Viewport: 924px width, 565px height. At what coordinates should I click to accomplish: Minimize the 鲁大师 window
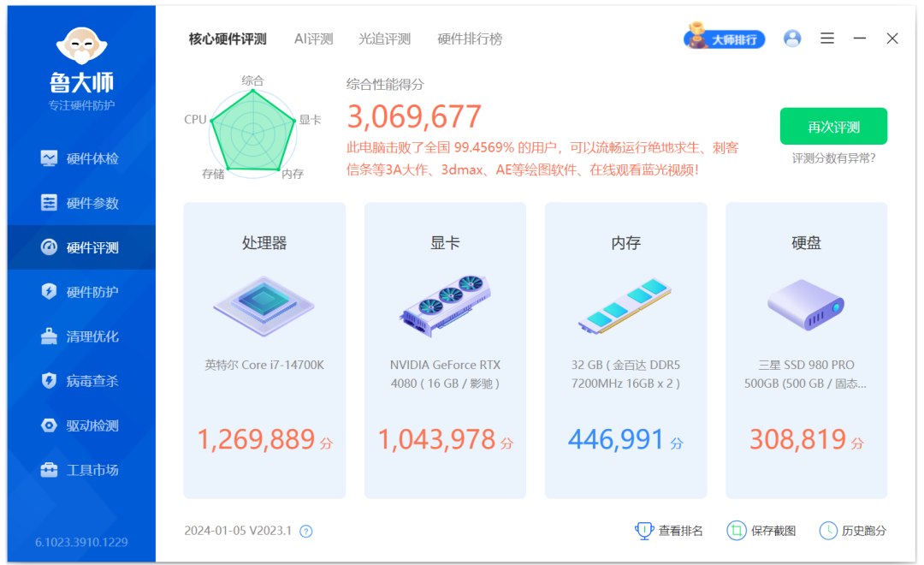coord(860,39)
